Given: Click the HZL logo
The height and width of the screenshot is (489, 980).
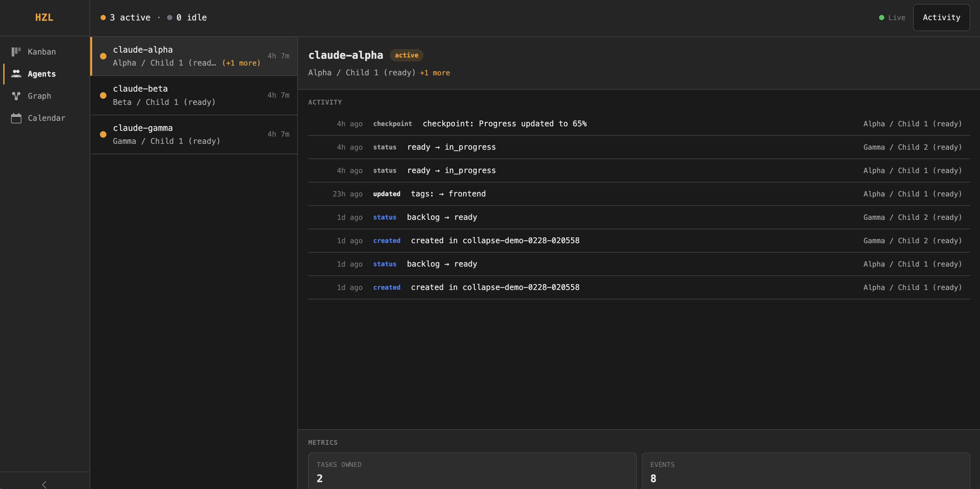Looking at the screenshot, I should pos(44,18).
